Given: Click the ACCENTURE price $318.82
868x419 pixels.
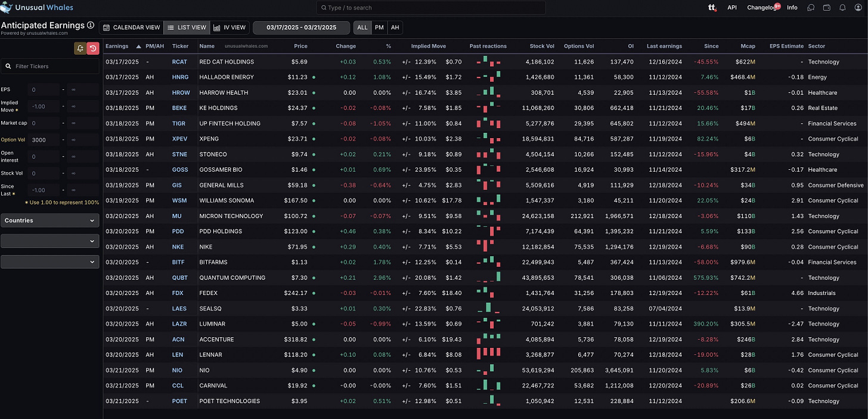Looking at the screenshot, I should 296,340.
